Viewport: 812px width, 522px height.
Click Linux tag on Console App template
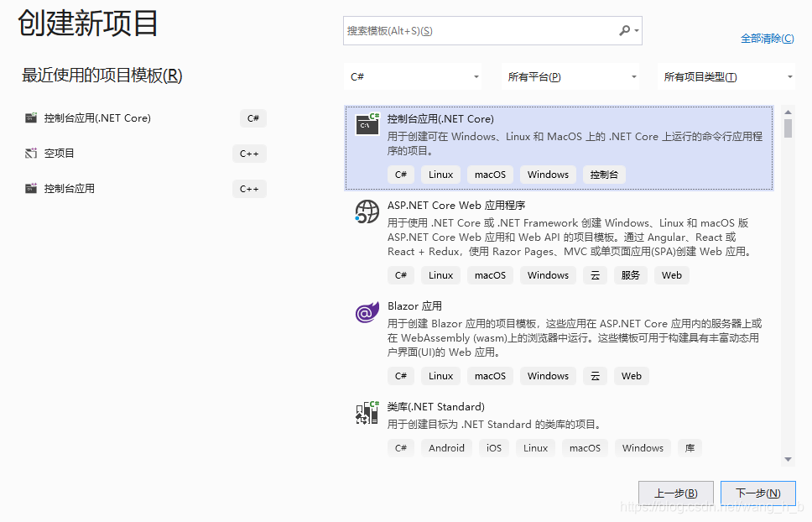(x=440, y=175)
